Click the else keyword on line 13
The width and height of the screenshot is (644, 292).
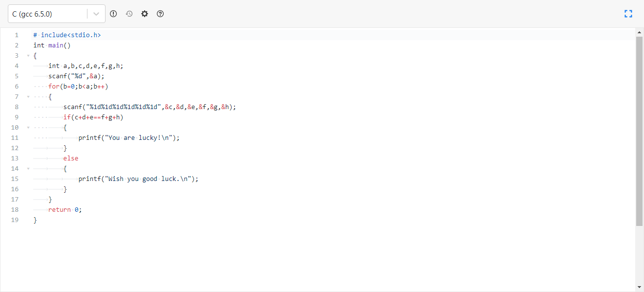pyautogui.click(x=70, y=158)
